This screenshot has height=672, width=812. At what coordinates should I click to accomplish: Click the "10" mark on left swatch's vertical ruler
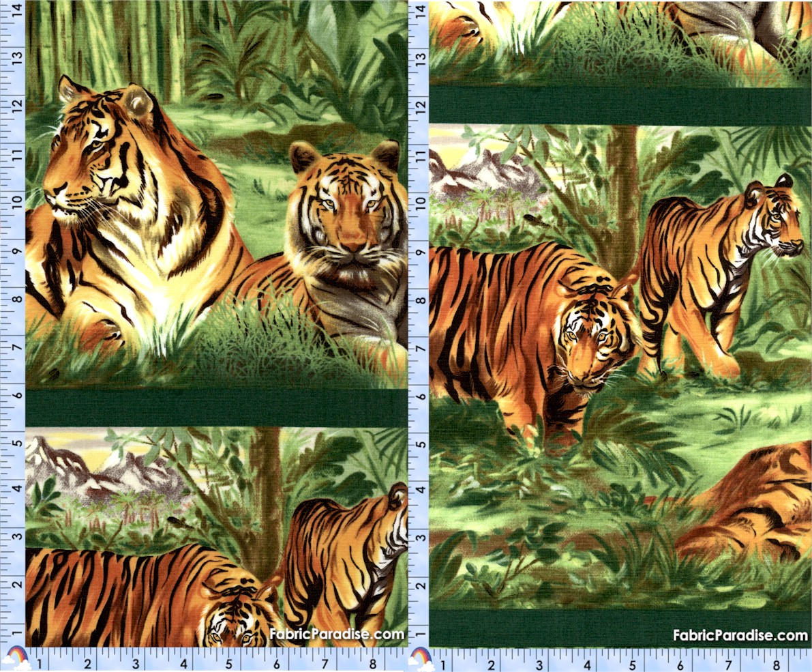click(18, 201)
